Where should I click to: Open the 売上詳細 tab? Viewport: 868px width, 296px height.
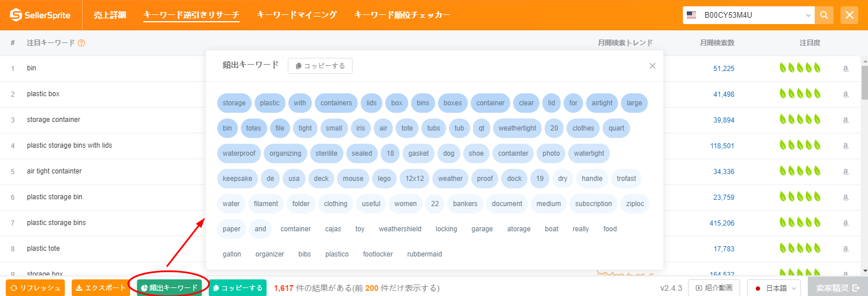coord(110,15)
